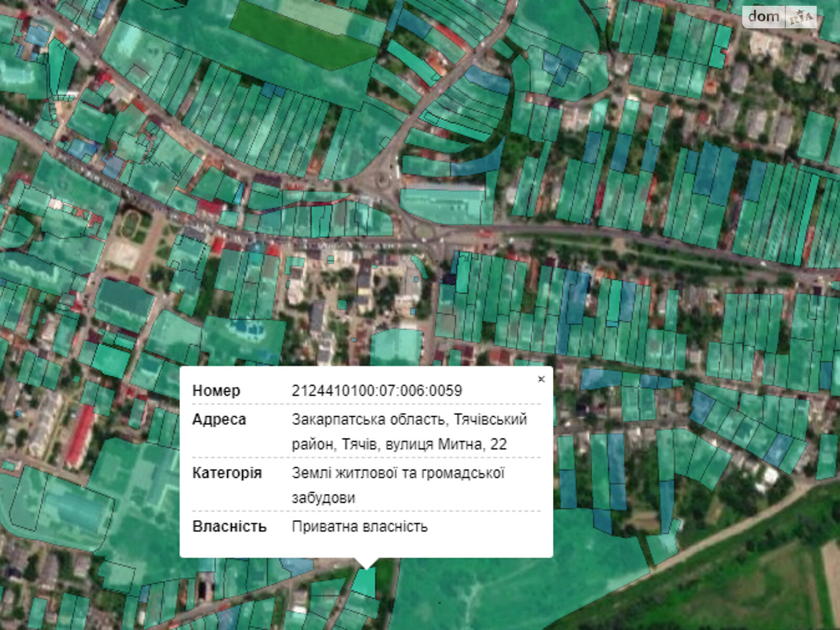Click the 'Адреса' field label
The image size is (840, 630).
pos(219,419)
